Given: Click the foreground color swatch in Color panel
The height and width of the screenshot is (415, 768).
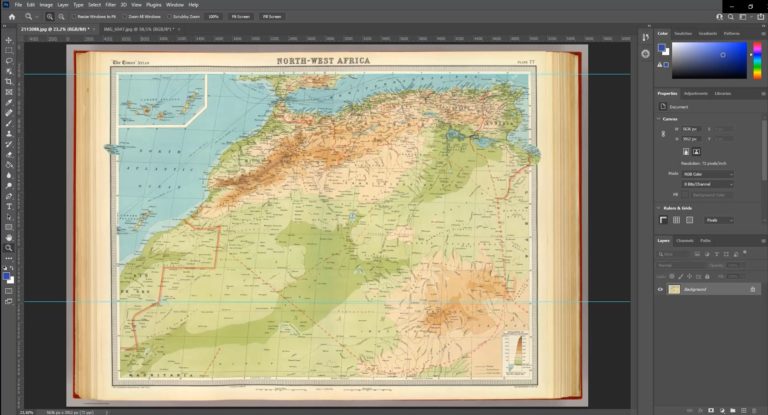Looking at the screenshot, I should click(661, 48).
